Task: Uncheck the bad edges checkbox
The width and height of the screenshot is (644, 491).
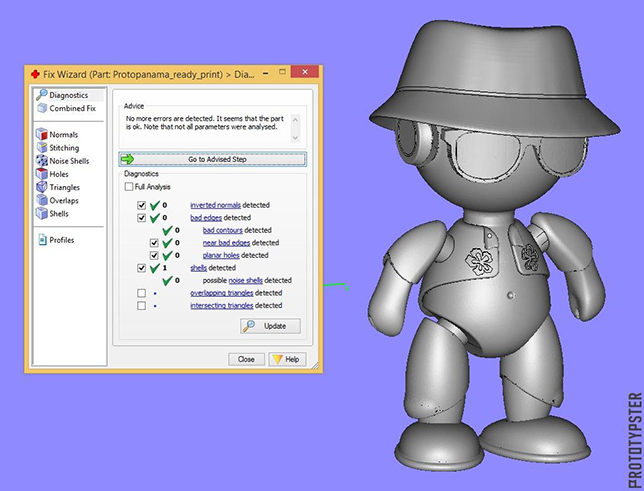Action: (141, 218)
